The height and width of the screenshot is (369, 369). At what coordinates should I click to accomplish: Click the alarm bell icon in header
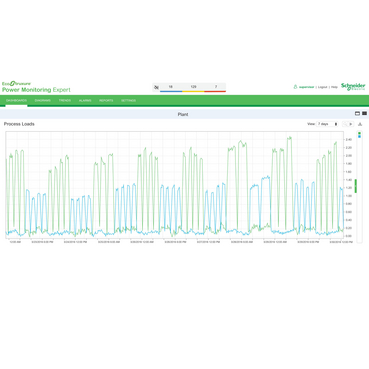[x=156, y=87]
